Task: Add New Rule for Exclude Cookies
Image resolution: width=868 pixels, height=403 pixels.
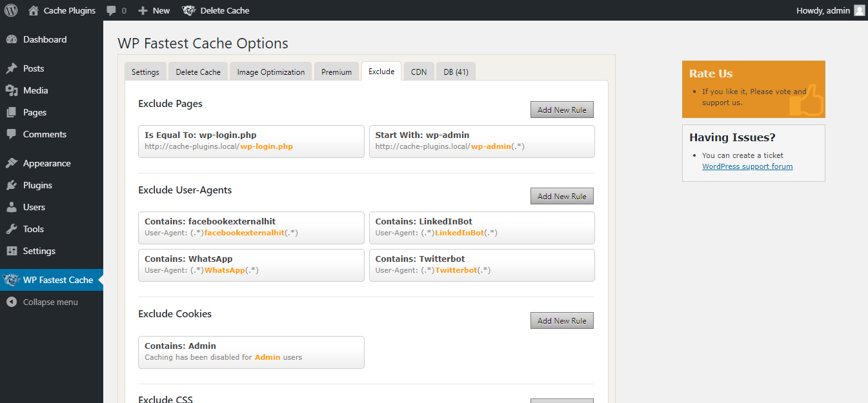Action: 562,320
